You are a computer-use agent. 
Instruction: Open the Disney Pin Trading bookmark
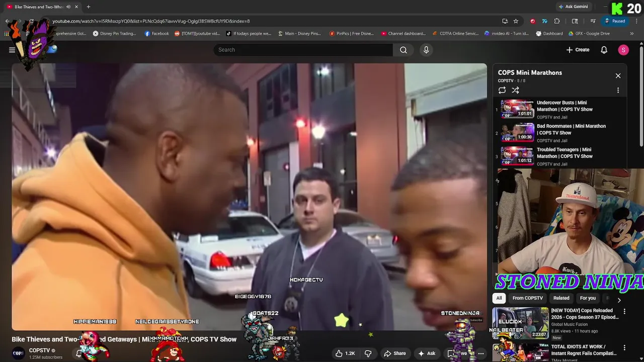114,34
